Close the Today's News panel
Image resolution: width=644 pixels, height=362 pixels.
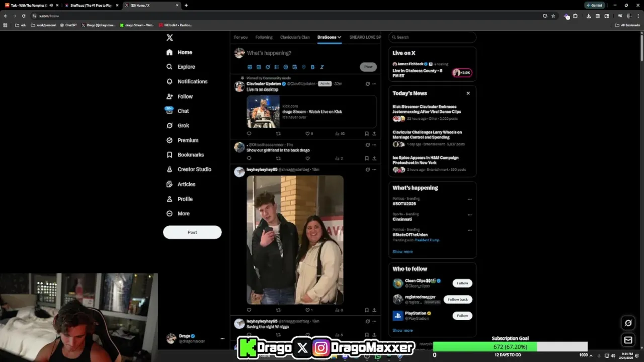click(x=468, y=93)
